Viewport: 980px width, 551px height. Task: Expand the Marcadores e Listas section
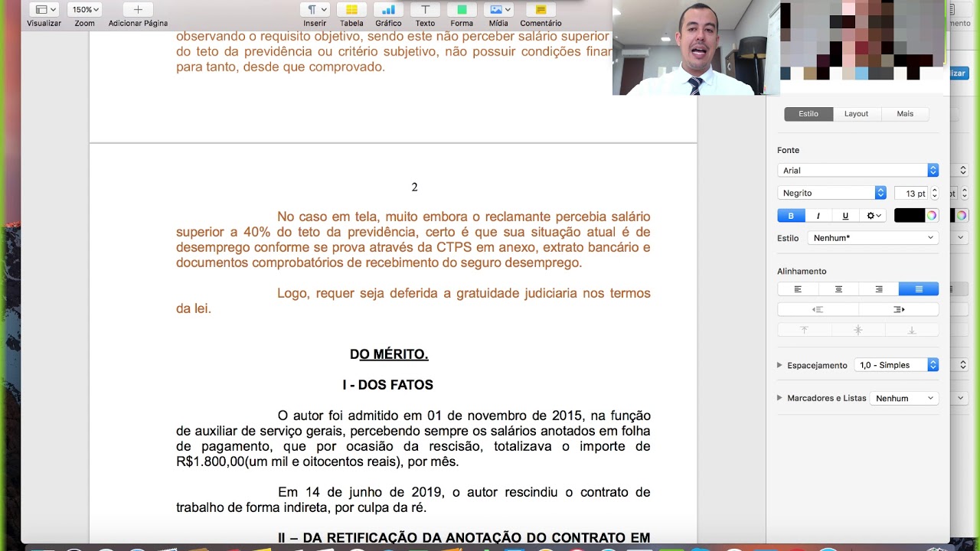tap(779, 398)
